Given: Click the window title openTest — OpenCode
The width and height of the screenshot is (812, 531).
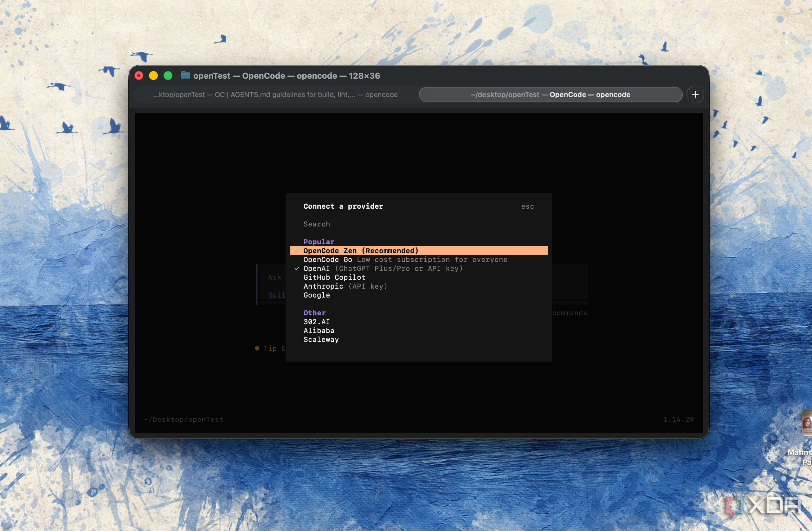Looking at the screenshot, I should coord(287,75).
